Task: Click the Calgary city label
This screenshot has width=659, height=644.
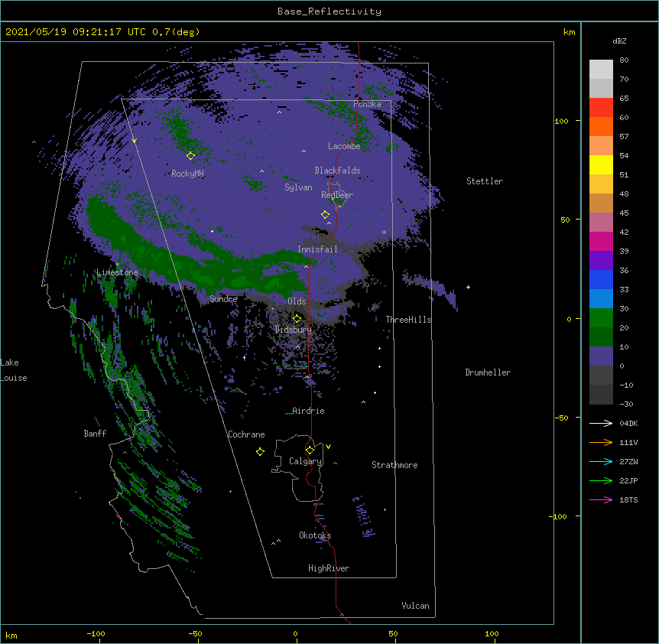Action: tap(306, 461)
